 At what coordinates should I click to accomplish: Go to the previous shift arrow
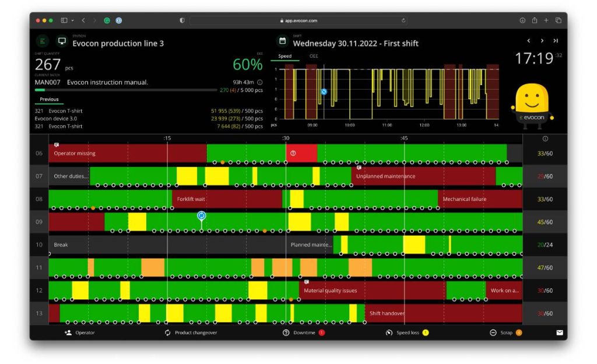pyautogui.click(x=528, y=41)
